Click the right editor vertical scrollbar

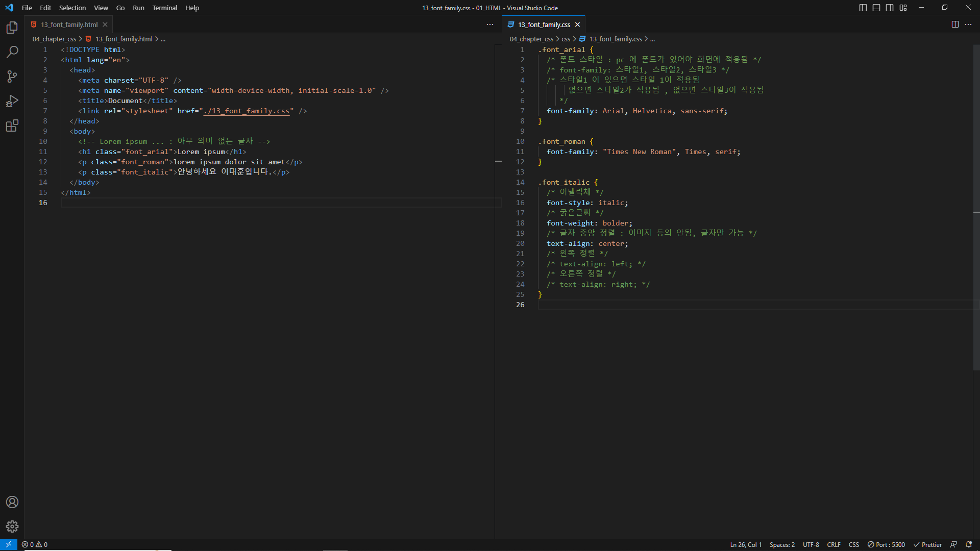tap(976, 204)
